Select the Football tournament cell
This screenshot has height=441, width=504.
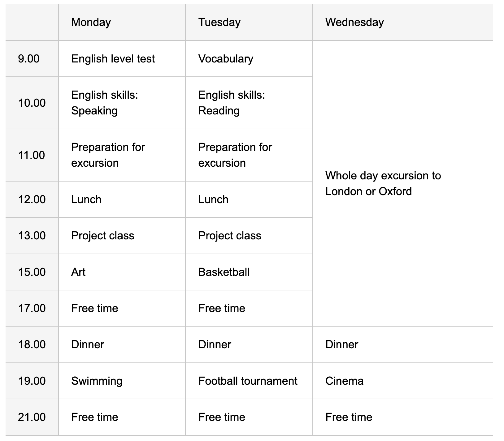point(248,381)
